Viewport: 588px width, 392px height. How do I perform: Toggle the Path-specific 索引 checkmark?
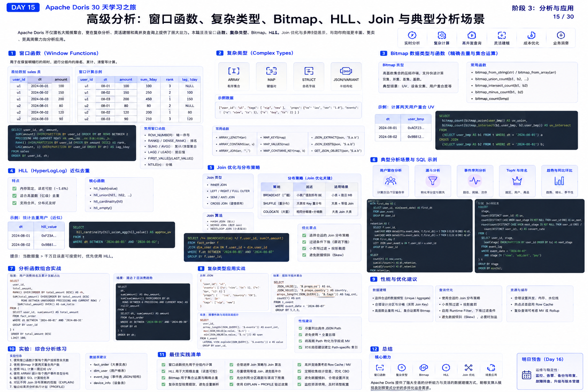click(301, 348)
